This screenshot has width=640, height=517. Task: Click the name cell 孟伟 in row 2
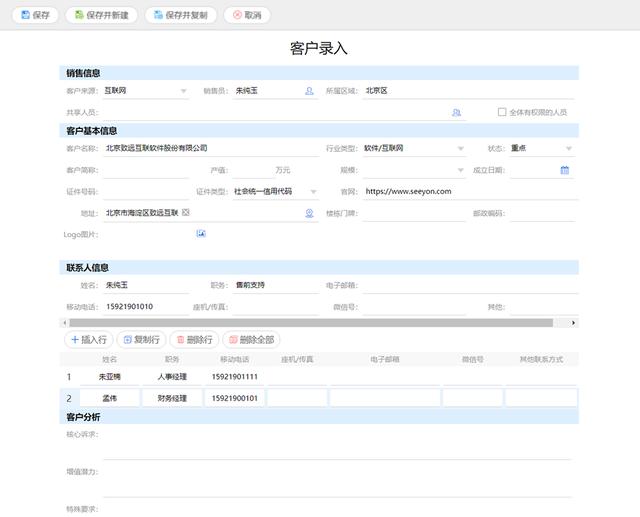coord(109,398)
